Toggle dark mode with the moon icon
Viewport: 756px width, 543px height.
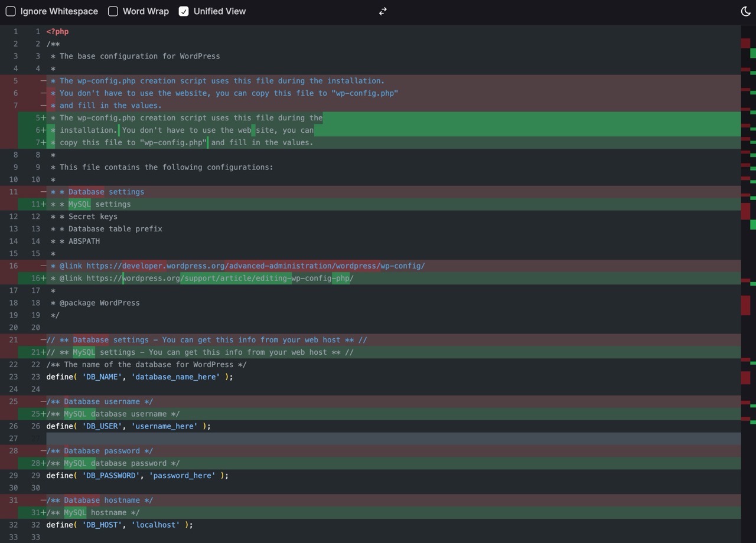pos(745,11)
